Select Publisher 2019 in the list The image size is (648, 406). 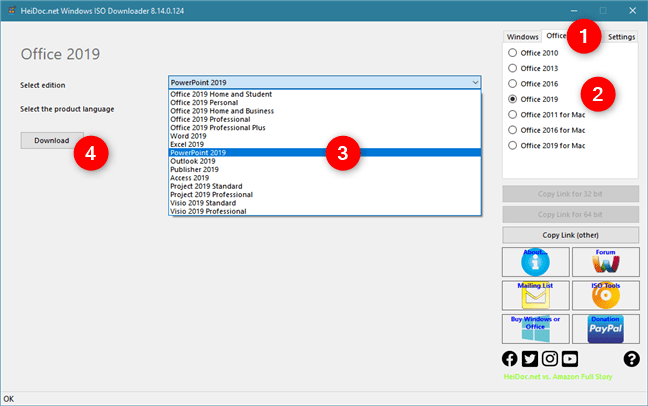(325, 170)
